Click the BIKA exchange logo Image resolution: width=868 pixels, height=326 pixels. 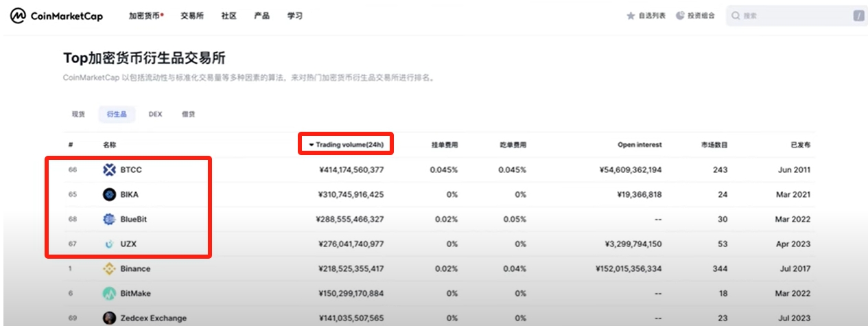109,194
